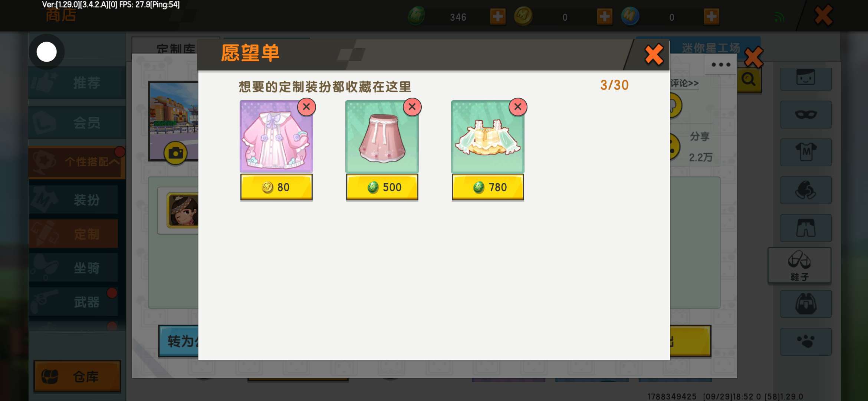
Task: Buy the pink jacket for 80 coins
Action: tap(276, 187)
